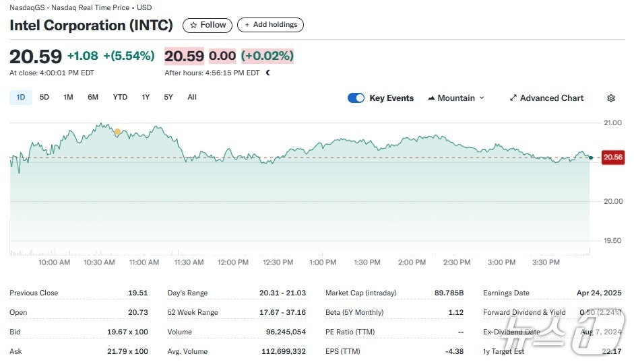Screen dimensions: 634x364
Task: Switch to the 5D range tab
Action: 44,98
